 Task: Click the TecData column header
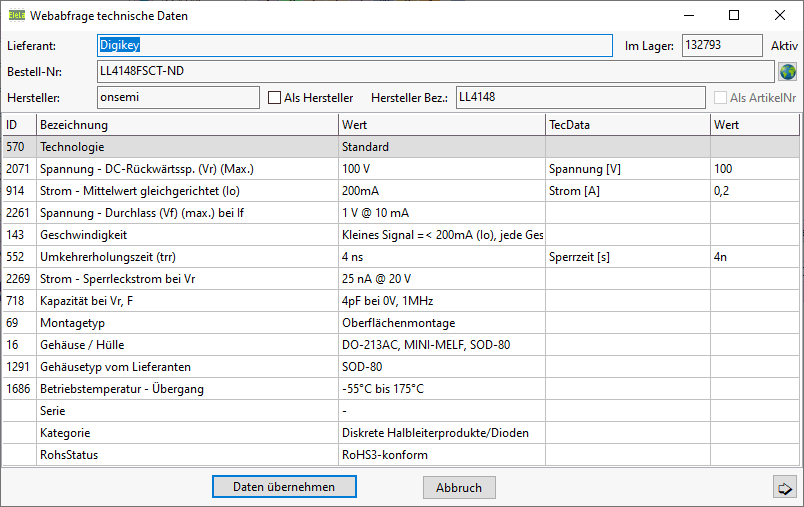pos(627,125)
